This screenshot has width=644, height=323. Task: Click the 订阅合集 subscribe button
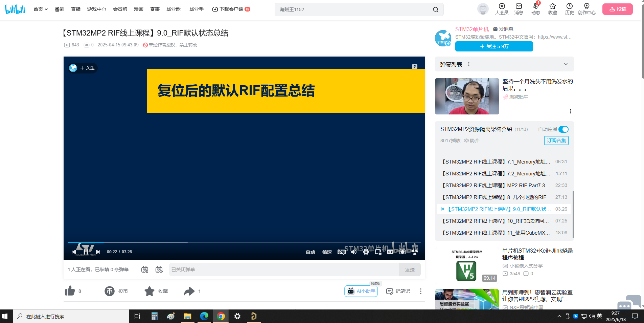pyautogui.click(x=556, y=141)
